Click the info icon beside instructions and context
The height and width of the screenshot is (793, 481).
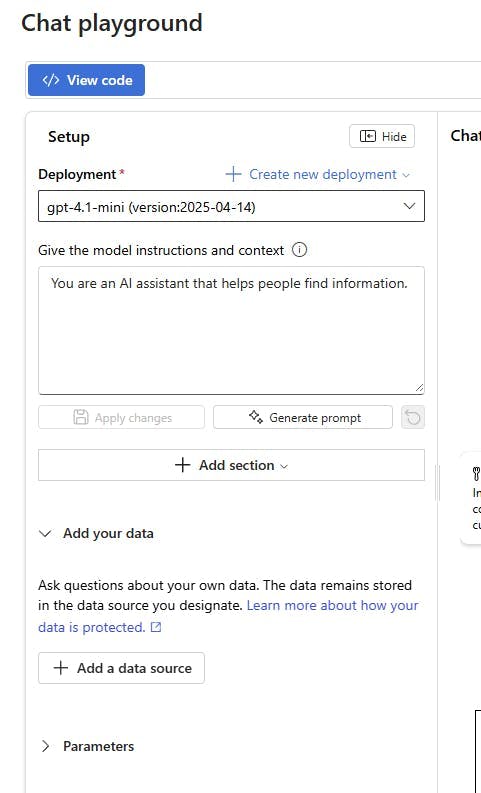[x=299, y=250]
